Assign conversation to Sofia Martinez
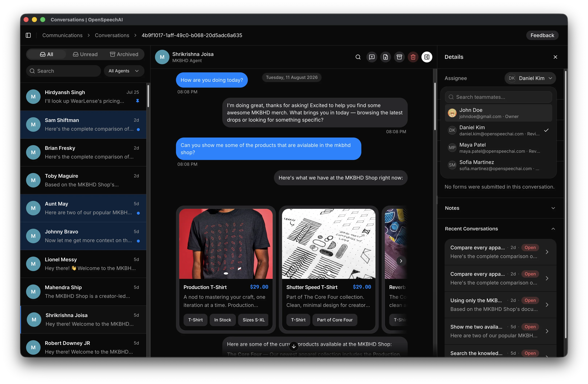 [x=498, y=165]
